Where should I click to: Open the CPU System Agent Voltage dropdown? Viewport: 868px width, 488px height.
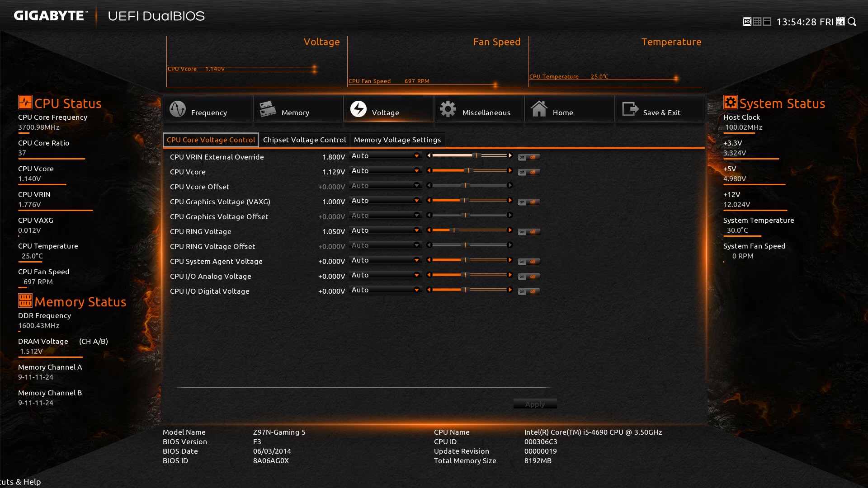point(385,260)
